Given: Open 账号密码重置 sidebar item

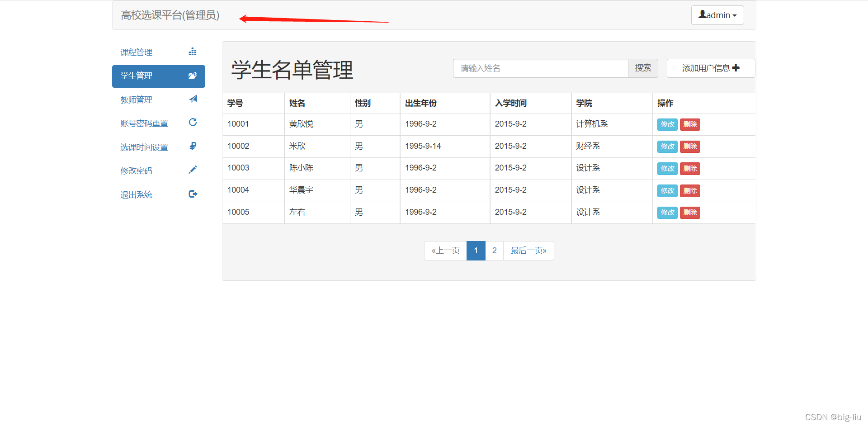Looking at the screenshot, I should (158, 123).
